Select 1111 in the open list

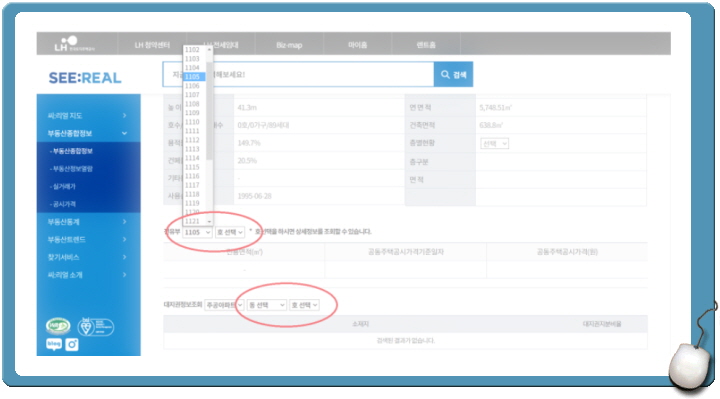click(194, 131)
